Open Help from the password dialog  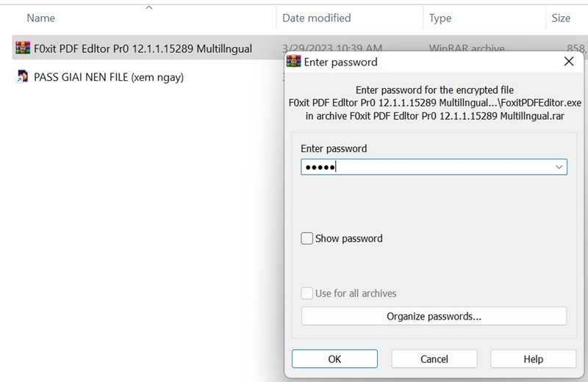coord(533,359)
